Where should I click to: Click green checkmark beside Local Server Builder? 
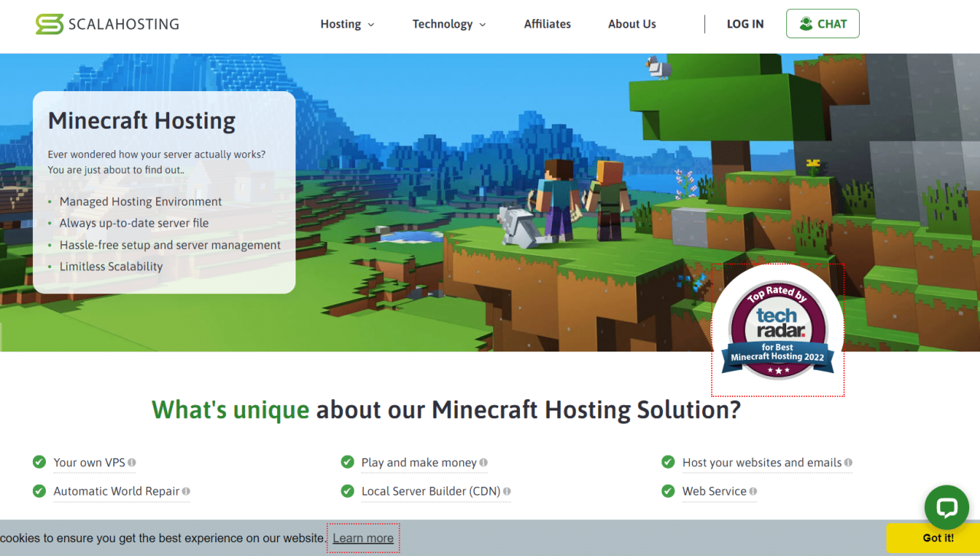pos(347,491)
